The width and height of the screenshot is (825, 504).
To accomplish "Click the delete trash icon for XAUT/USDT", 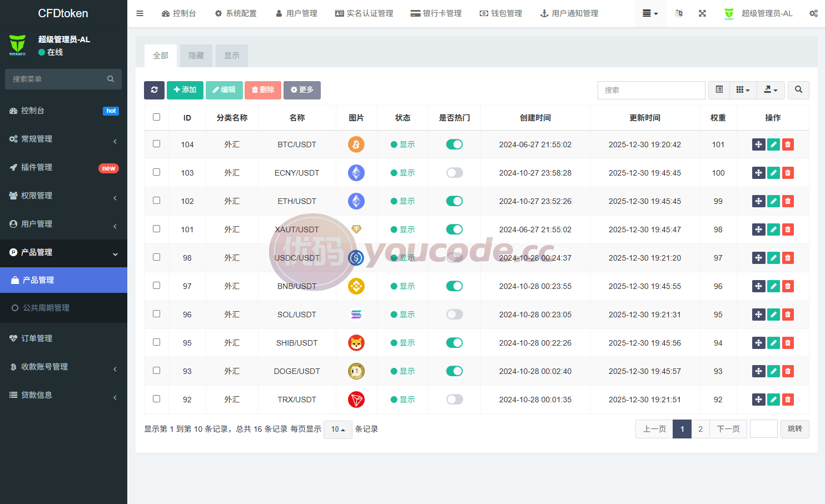I will [788, 229].
